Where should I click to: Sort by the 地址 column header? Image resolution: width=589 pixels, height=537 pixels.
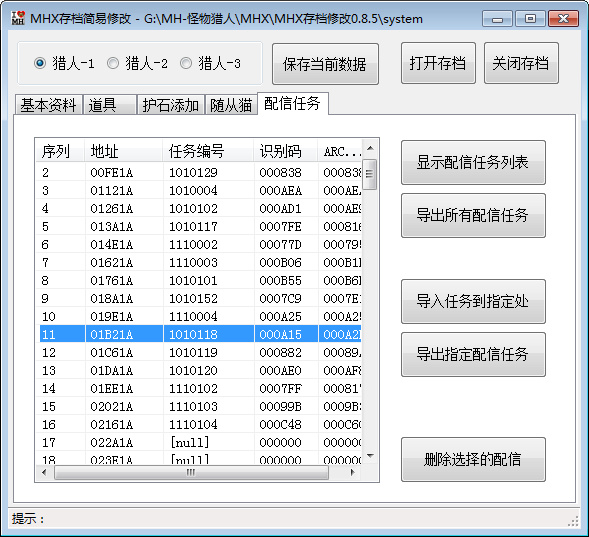pyautogui.click(x=124, y=151)
